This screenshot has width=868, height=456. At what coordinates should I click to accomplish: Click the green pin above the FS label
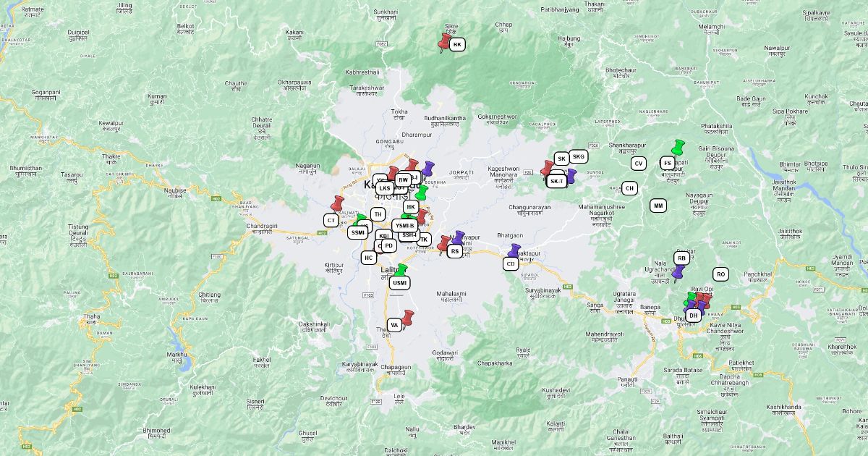pos(678,148)
